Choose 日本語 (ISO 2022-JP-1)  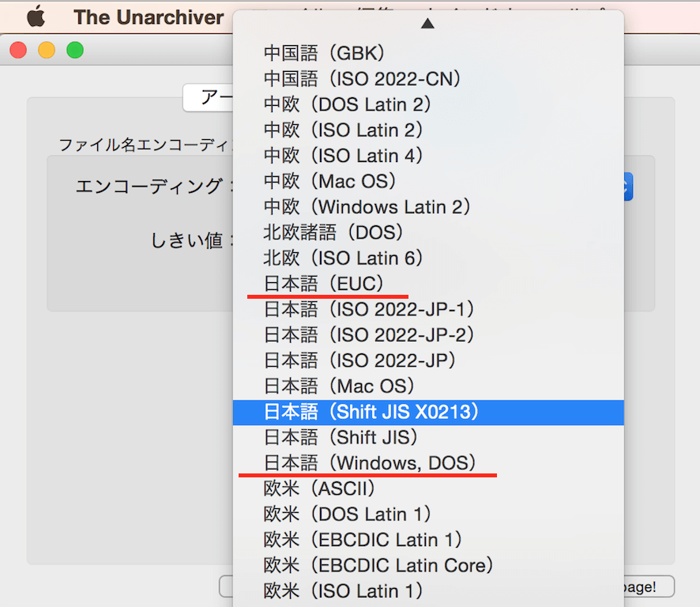pyautogui.click(x=428, y=309)
